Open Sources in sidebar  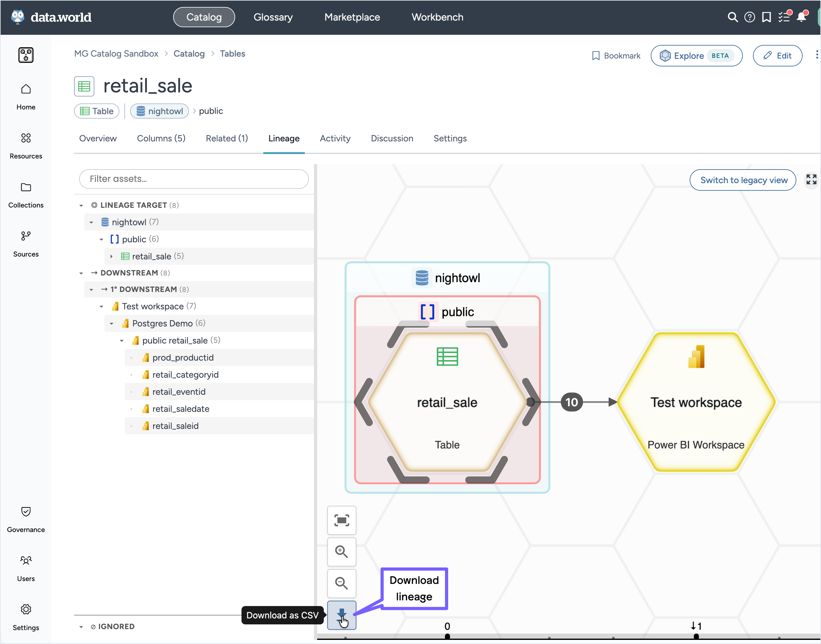pyautogui.click(x=26, y=244)
